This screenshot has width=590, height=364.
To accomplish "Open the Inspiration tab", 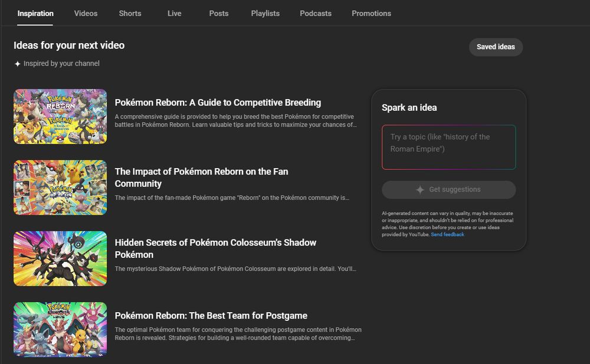I will (35, 14).
